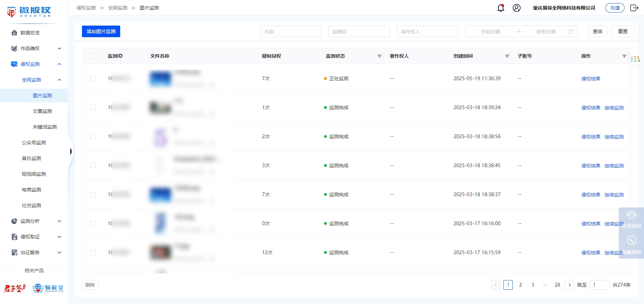644x304 pixels.
Task: Select the checkbox for the 12次 row
Action: point(93,252)
